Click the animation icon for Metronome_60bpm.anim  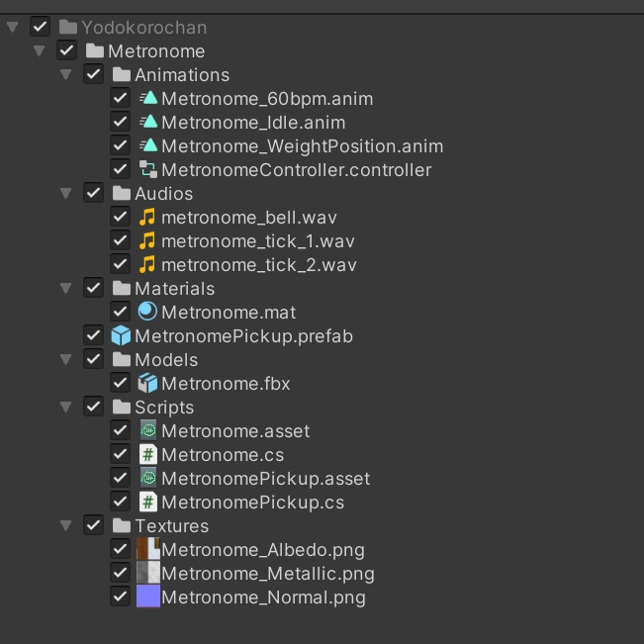[x=148, y=99]
